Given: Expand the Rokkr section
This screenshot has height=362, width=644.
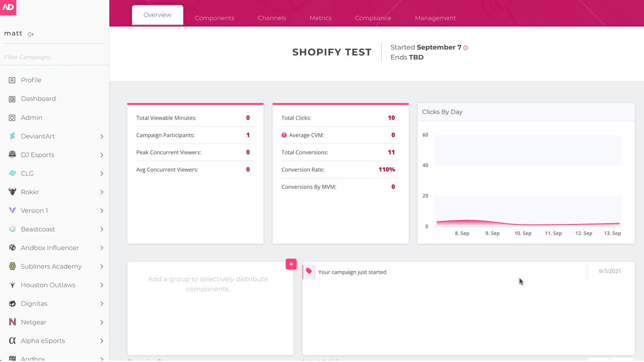Looking at the screenshot, I should [102, 192].
